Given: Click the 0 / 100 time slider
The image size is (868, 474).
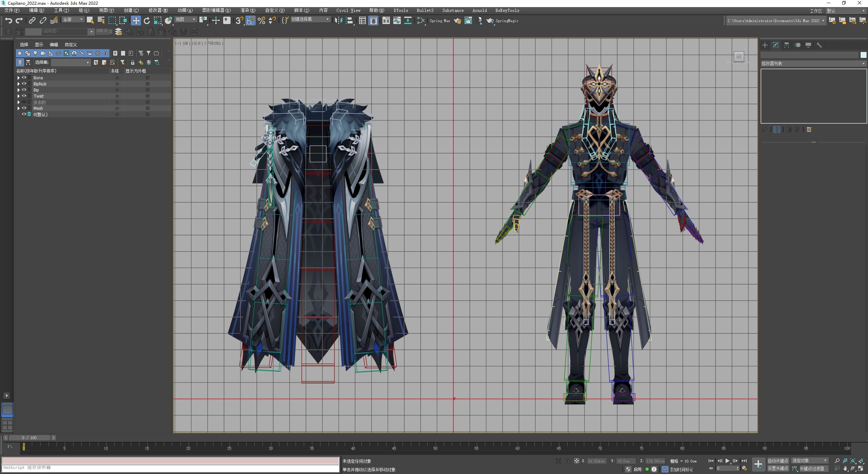Looking at the screenshot, I should pyautogui.click(x=29, y=438).
